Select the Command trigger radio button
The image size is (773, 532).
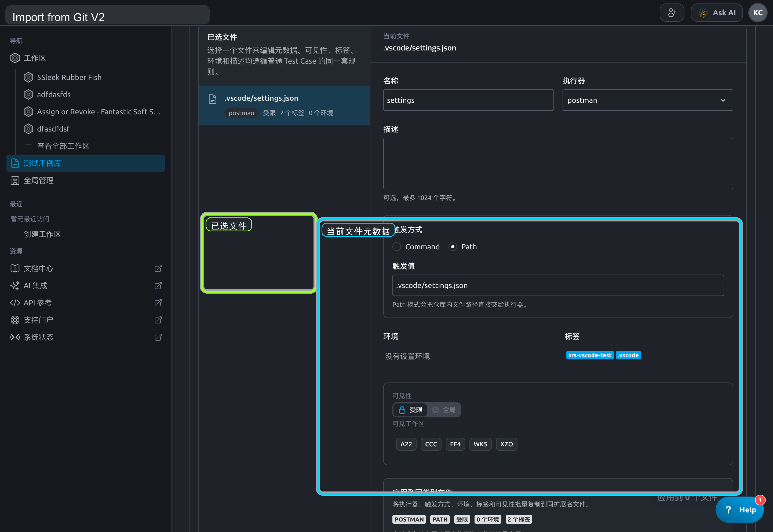pos(397,247)
